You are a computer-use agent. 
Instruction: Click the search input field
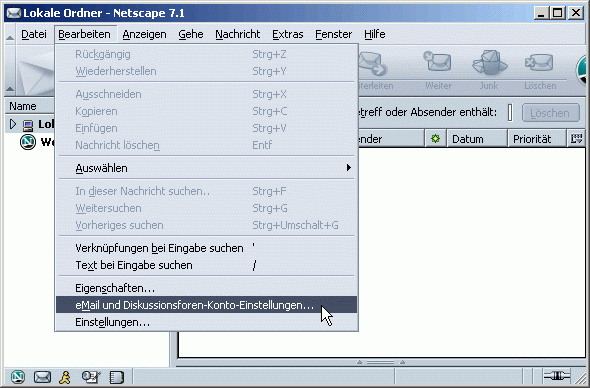coord(510,113)
